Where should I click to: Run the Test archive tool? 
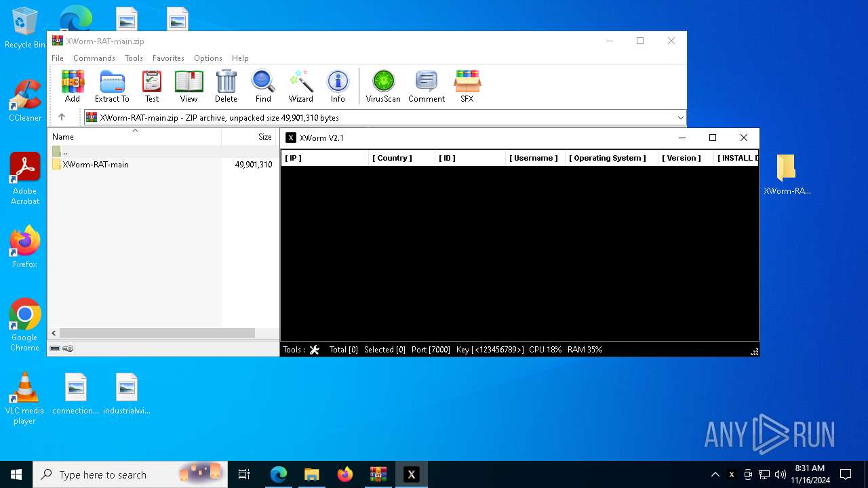point(152,86)
